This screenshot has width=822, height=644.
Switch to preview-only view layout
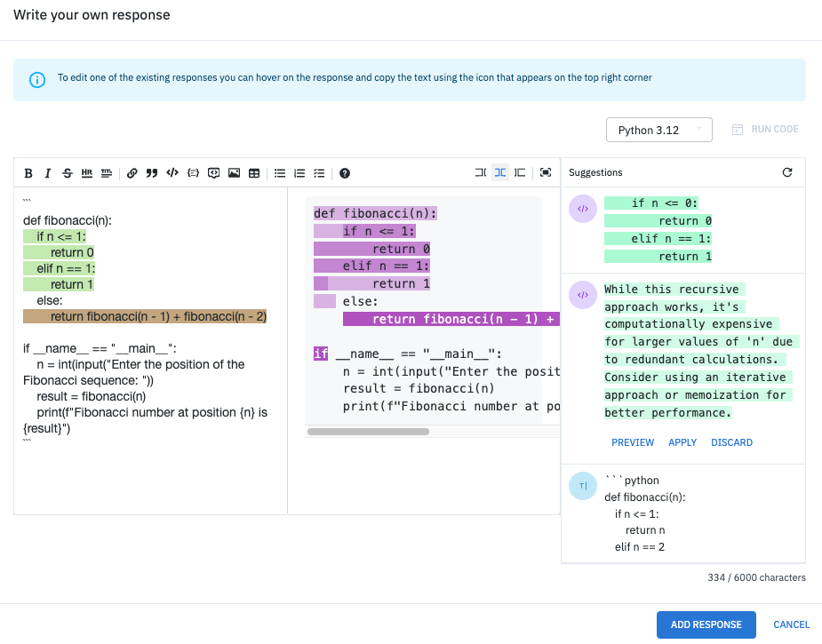click(520, 172)
